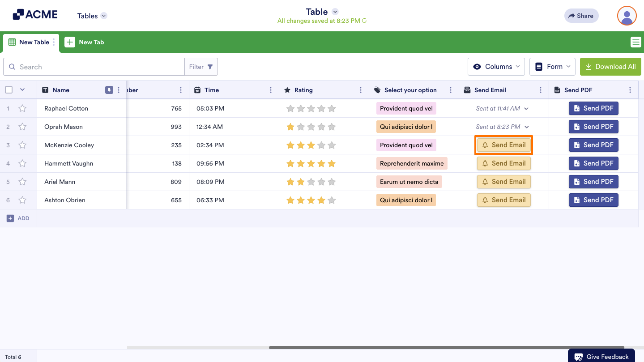Open the Columns visibility dropdown
Image resolution: width=644 pixels, height=362 pixels.
click(497, 67)
